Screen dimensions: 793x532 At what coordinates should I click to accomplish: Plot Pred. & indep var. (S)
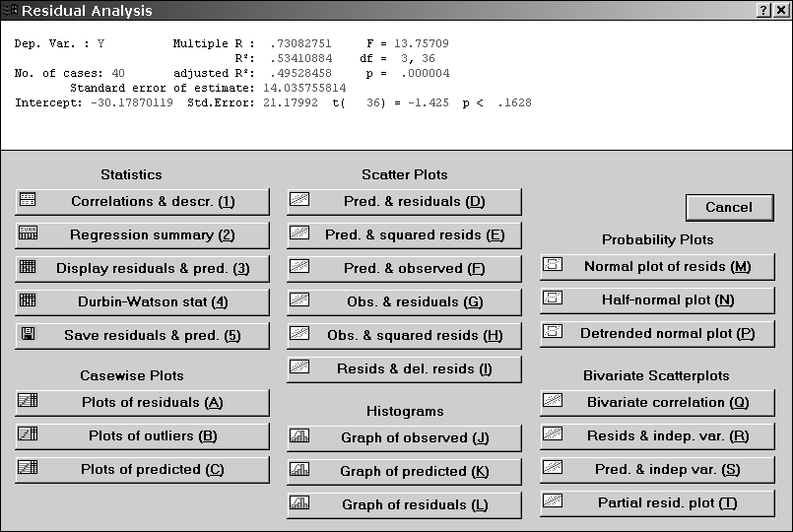tap(657, 469)
